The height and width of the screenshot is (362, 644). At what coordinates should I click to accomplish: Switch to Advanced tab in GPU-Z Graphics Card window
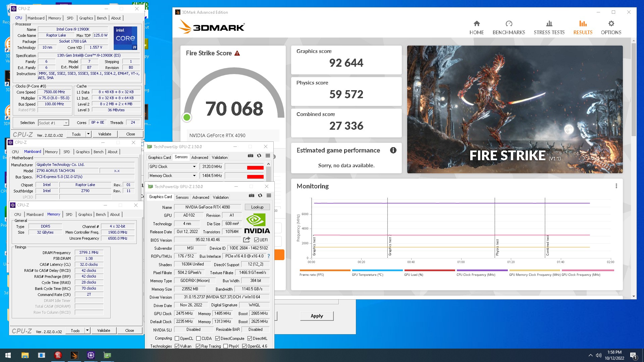(201, 197)
